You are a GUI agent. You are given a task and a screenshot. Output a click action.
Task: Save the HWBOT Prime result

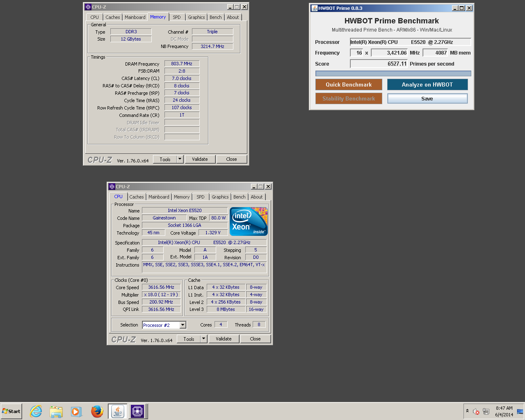coord(427,98)
